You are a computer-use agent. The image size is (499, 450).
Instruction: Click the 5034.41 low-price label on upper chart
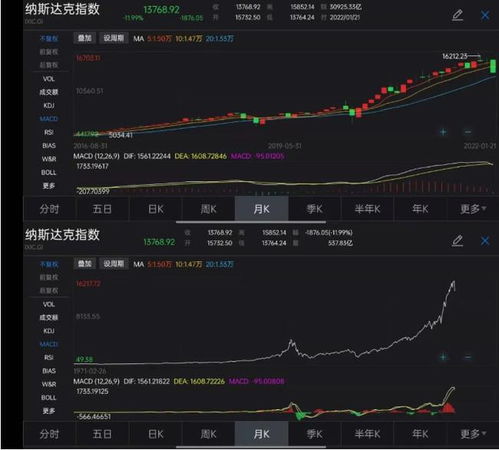(x=121, y=135)
